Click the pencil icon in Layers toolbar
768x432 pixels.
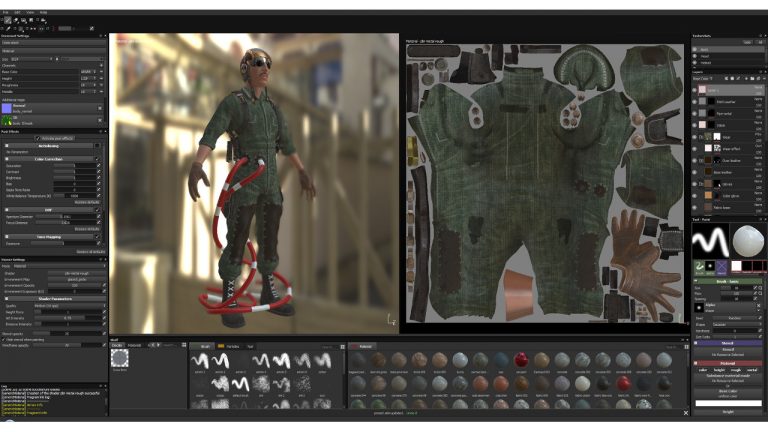click(738, 78)
